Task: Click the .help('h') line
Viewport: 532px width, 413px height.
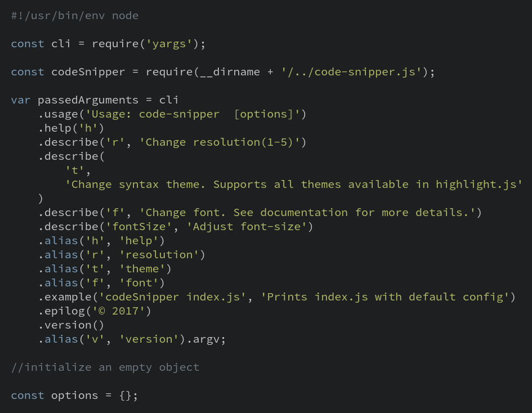Action: click(x=71, y=128)
